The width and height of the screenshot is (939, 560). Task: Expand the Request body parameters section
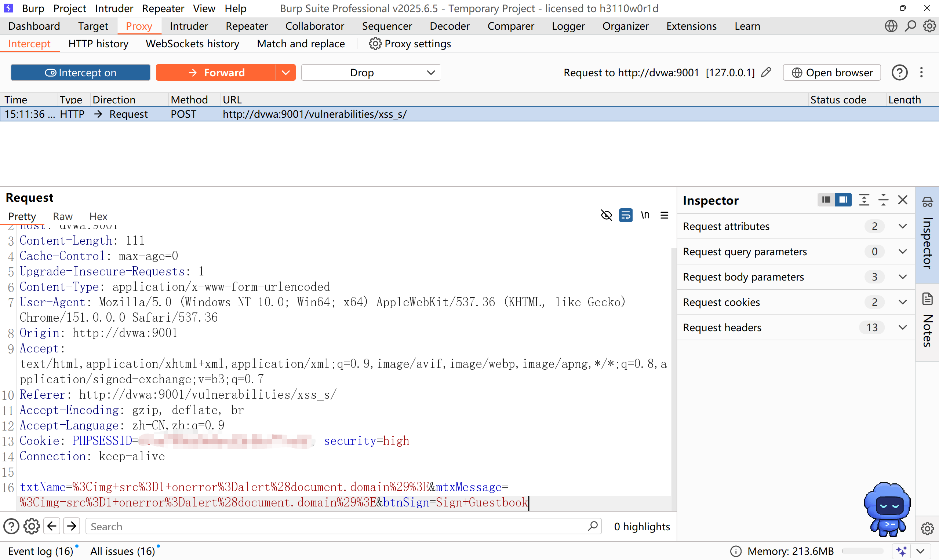tap(796, 277)
